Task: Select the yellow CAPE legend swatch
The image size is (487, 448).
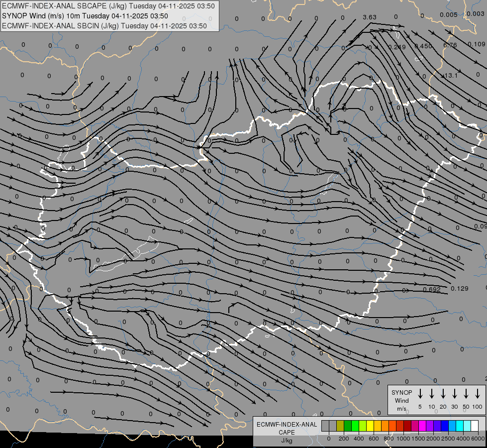Action: click(x=370, y=426)
